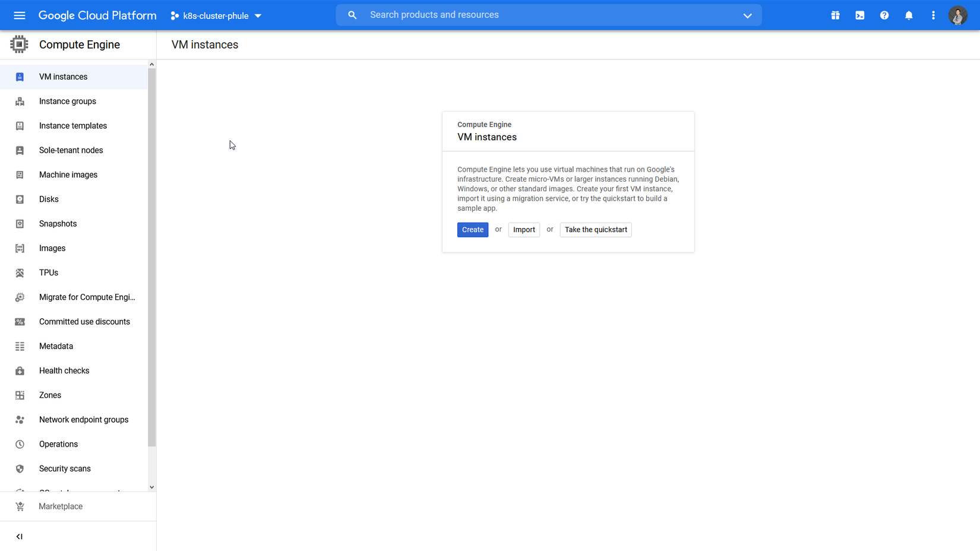
Task: Select Metadata in sidebar
Action: point(74,346)
